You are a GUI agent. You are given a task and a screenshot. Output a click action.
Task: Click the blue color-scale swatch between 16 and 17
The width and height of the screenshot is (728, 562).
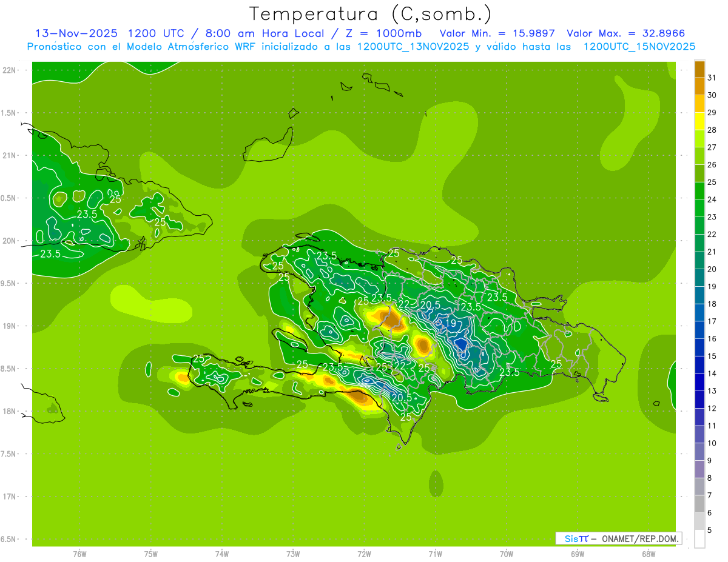click(x=699, y=330)
